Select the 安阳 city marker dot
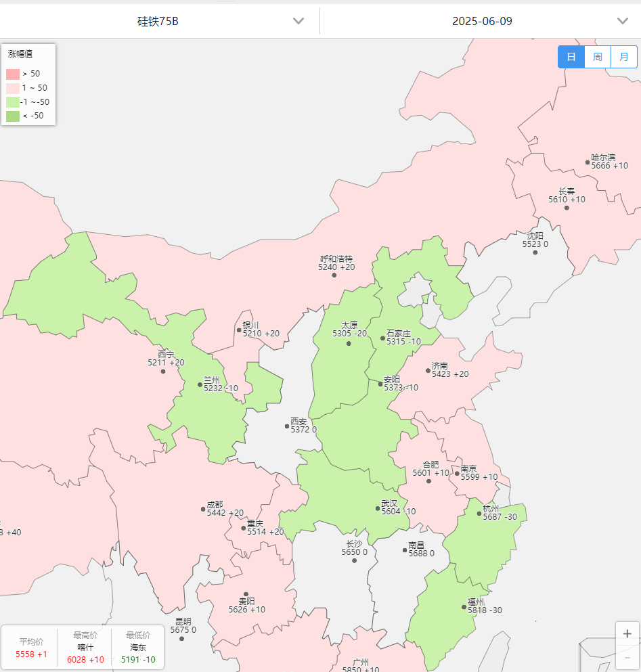 (380, 384)
